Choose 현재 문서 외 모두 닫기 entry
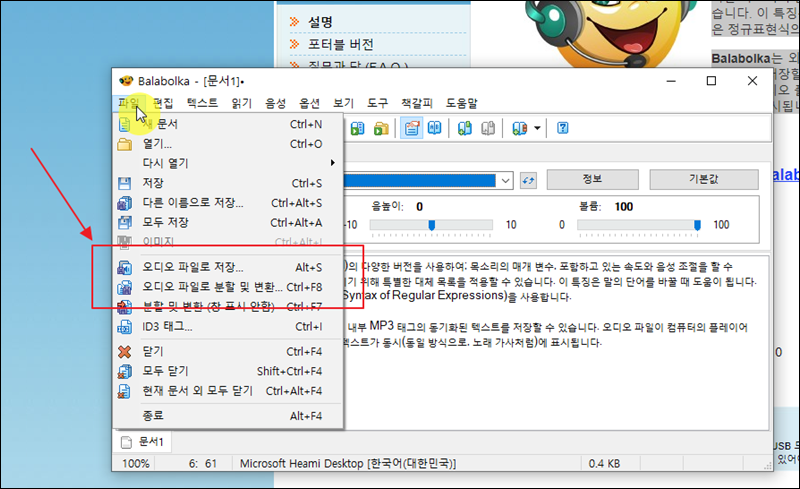The image size is (800, 489). 228,391
